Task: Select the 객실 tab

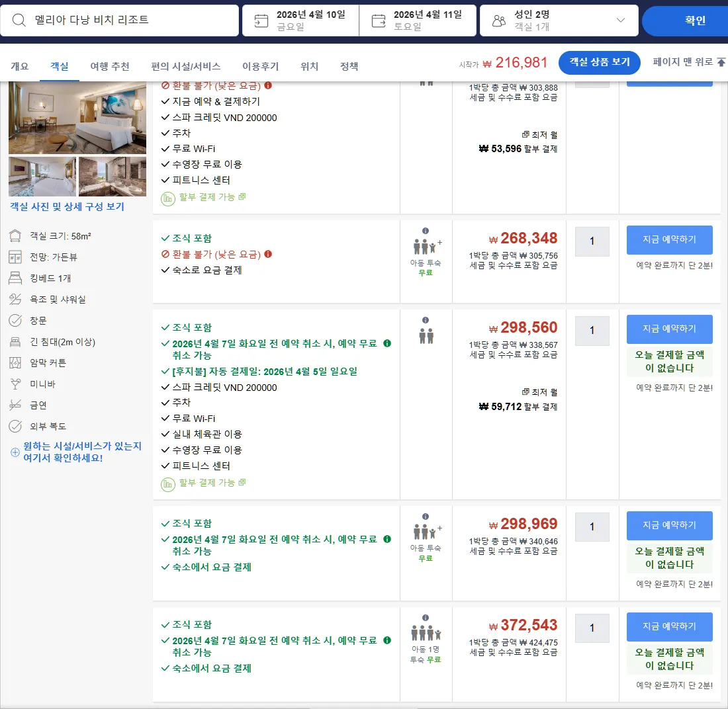Action: pyautogui.click(x=60, y=66)
